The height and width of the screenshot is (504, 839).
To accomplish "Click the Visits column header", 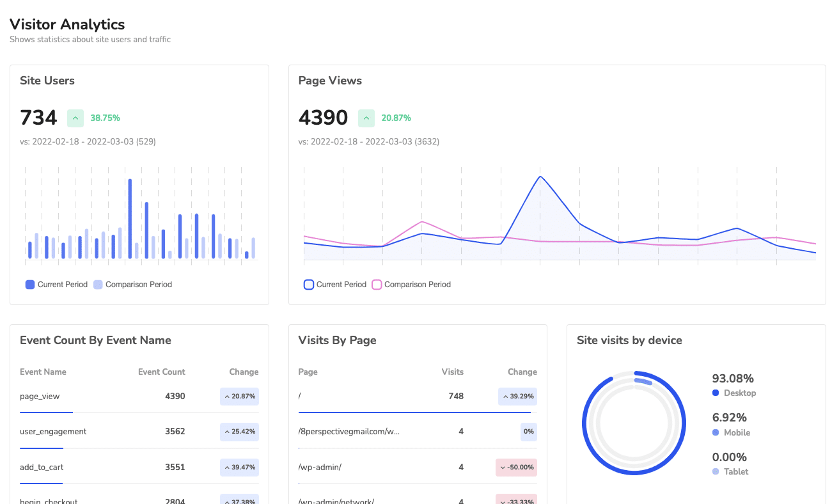I will [x=453, y=372].
